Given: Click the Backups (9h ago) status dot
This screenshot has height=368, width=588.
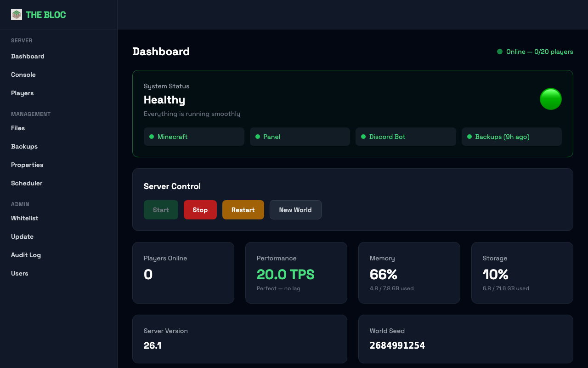Looking at the screenshot, I should click(469, 137).
